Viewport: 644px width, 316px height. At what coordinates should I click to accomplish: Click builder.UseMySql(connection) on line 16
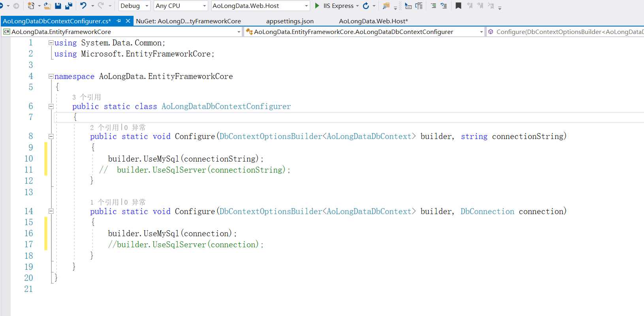(172, 233)
